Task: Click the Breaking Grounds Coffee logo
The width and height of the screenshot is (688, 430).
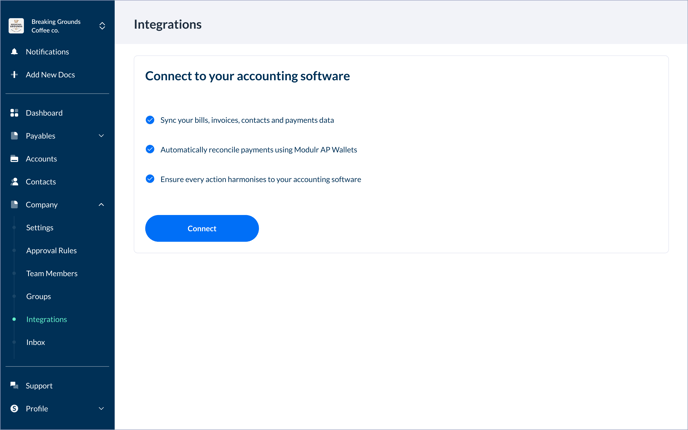Action: click(16, 26)
